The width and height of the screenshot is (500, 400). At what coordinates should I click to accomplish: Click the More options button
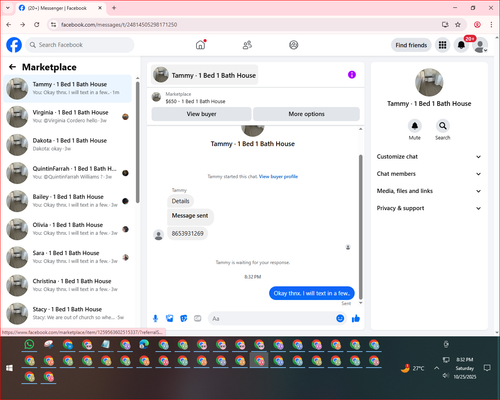click(x=306, y=114)
